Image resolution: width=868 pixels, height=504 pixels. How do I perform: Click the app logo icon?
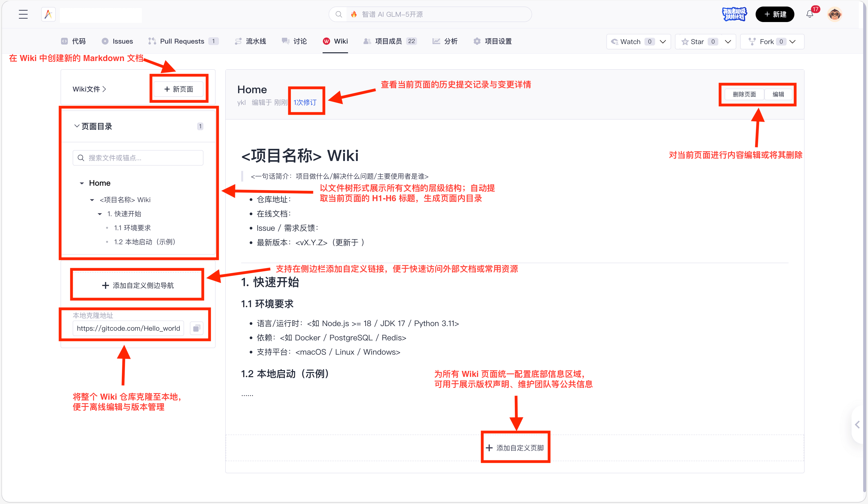point(48,14)
